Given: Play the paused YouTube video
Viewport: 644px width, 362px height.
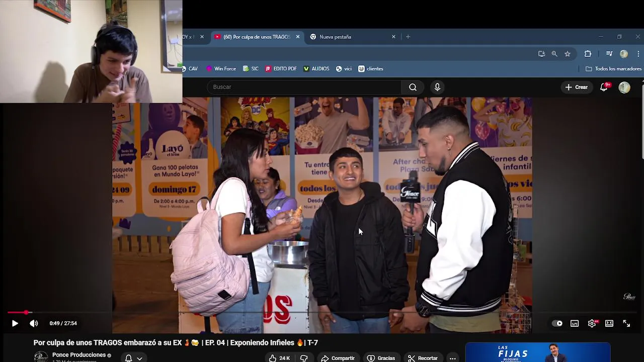Looking at the screenshot, I should [x=15, y=323].
